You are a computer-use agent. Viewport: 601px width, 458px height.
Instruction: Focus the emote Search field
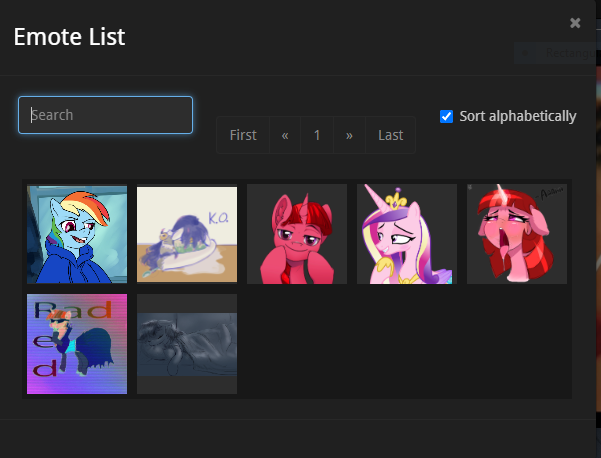(105, 115)
